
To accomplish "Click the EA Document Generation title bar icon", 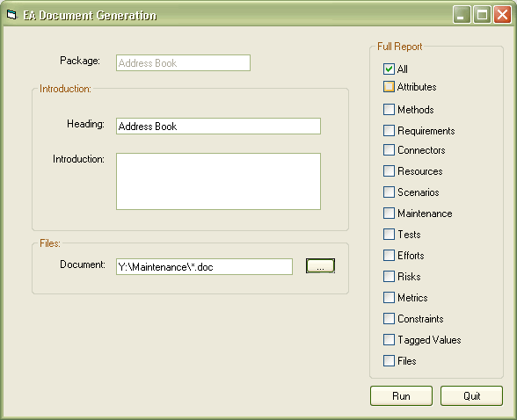I will pos(11,15).
